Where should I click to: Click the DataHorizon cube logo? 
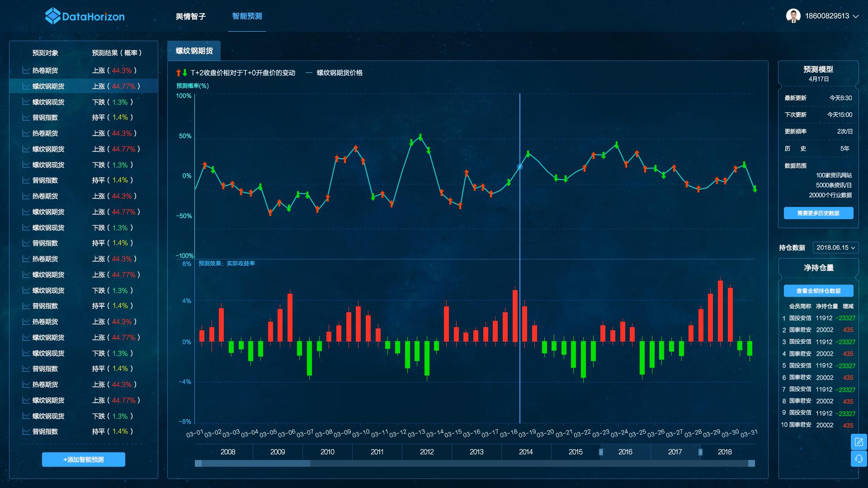click(x=53, y=16)
